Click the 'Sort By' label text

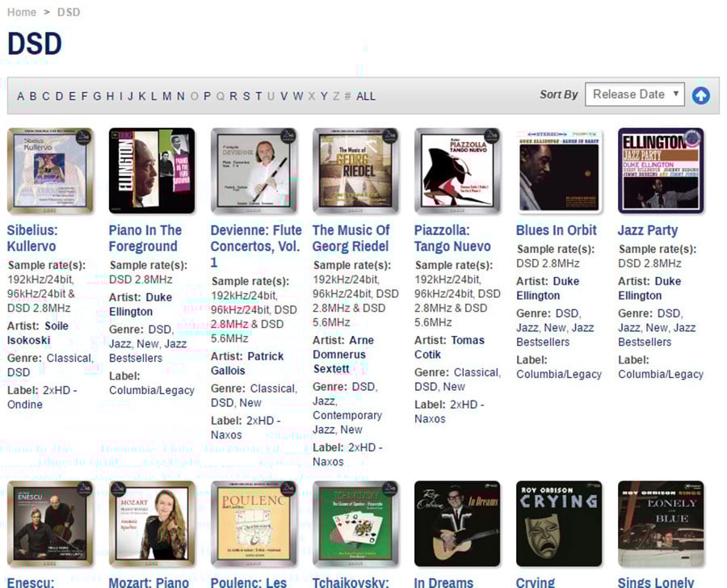(x=559, y=94)
